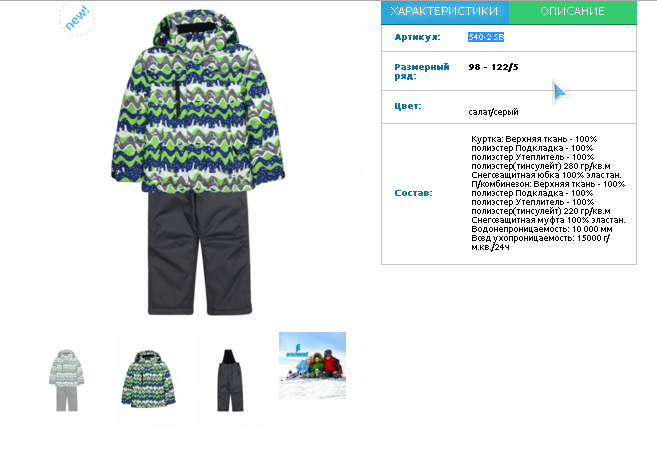Image resolution: width=657 pixels, height=465 pixels.
Task: Click the snowest logo on promo thumbnail
Action: click(297, 351)
